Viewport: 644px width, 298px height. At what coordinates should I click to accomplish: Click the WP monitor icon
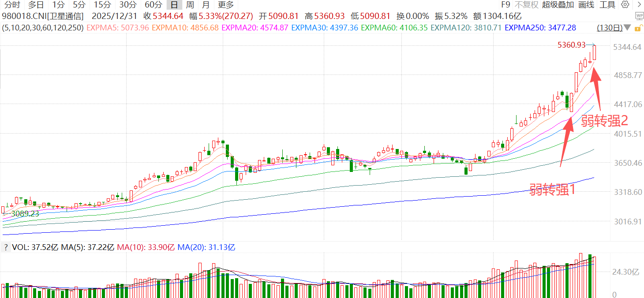[x=639, y=16]
